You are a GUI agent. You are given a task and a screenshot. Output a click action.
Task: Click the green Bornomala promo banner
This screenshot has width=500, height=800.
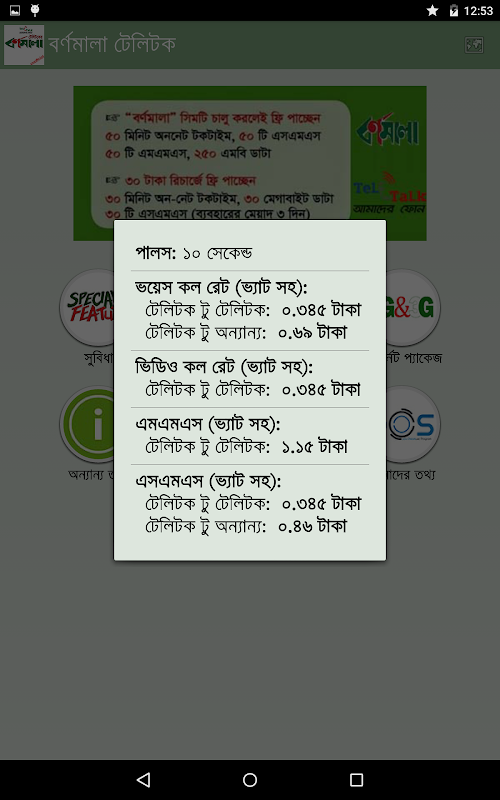[250, 163]
